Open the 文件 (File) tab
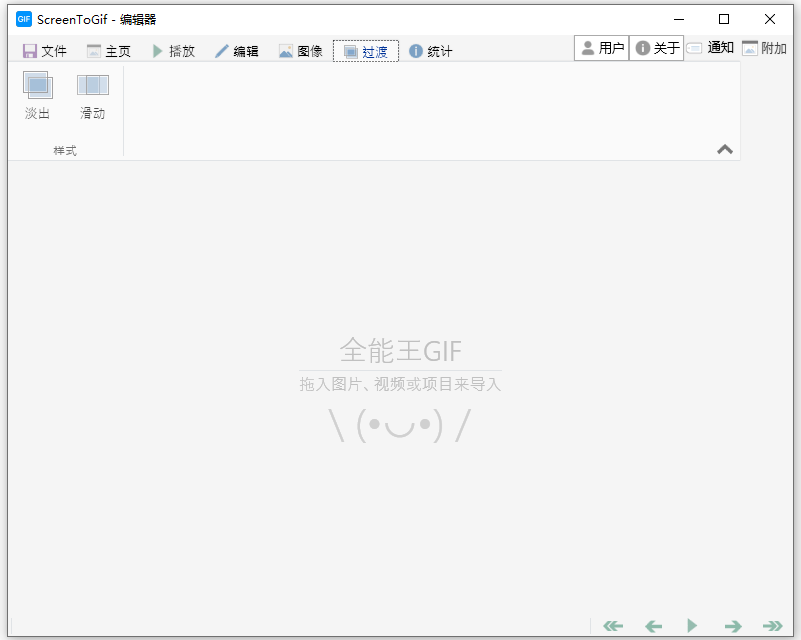This screenshot has height=640, width=801. coord(44,51)
